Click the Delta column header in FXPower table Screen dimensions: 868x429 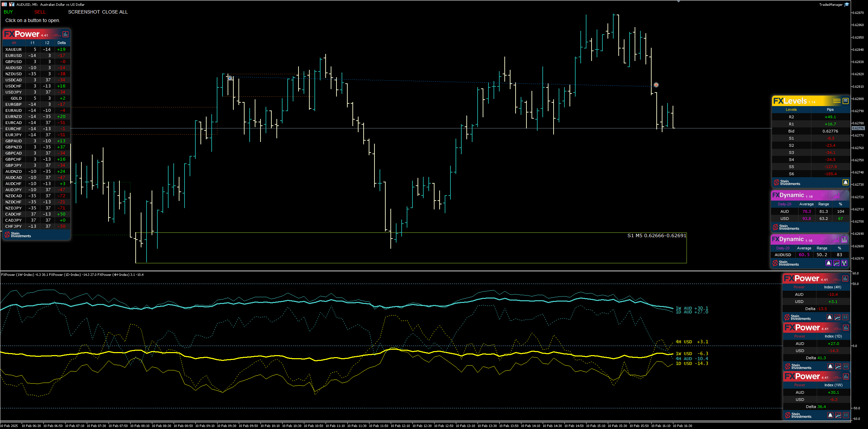pyautogui.click(x=61, y=43)
